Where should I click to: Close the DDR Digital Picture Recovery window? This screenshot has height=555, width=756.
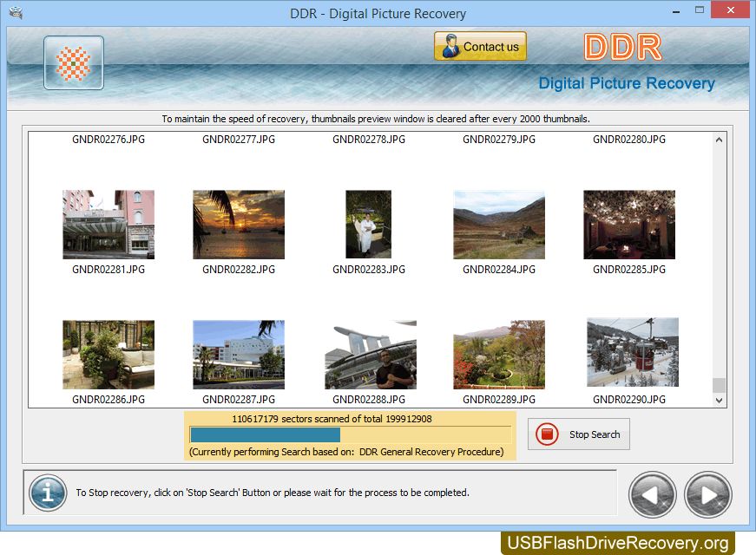[731, 10]
